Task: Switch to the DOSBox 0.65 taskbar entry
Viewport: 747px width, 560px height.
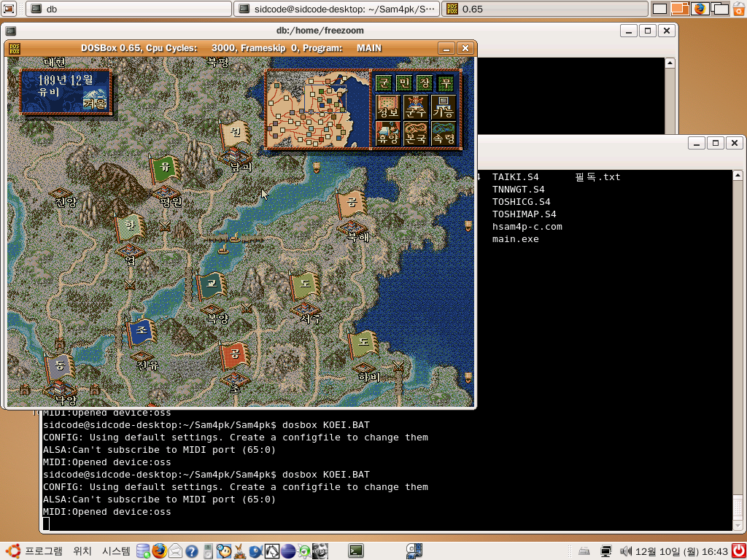Action: click(545, 9)
